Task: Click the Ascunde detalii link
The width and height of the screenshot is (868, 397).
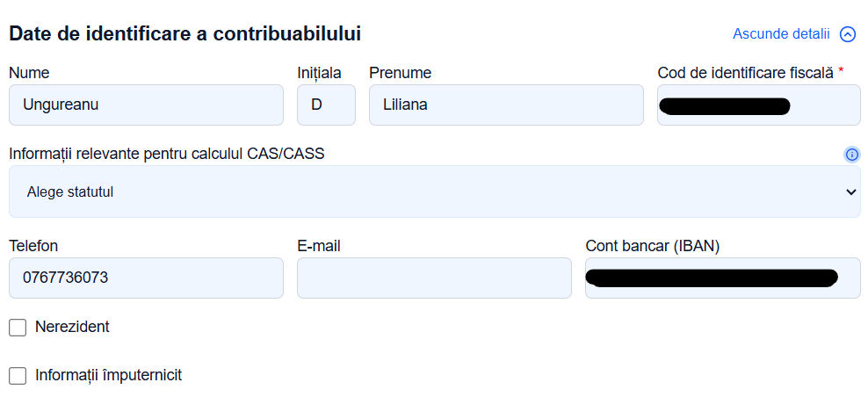Action: pos(781,33)
